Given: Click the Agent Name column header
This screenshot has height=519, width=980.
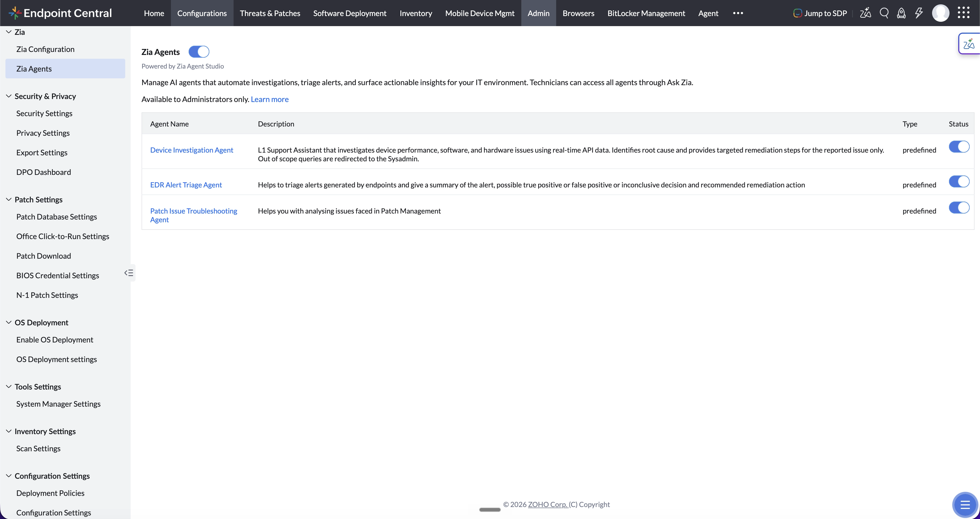Looking at the screenshot, I should [x=169, y=123].
